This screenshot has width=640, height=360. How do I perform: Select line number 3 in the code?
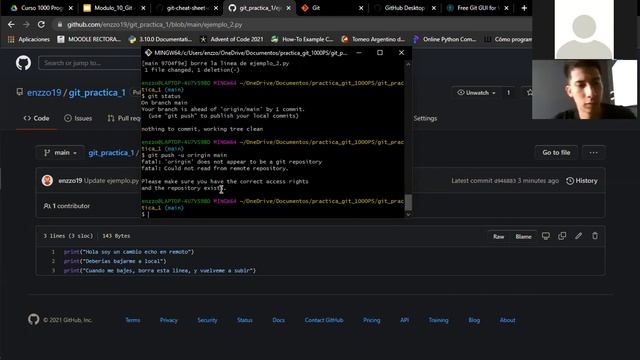click(x=53, y=271)
